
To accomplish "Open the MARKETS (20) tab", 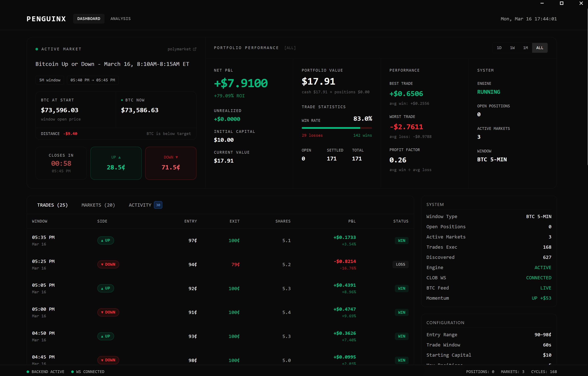I will pos(98,205).
